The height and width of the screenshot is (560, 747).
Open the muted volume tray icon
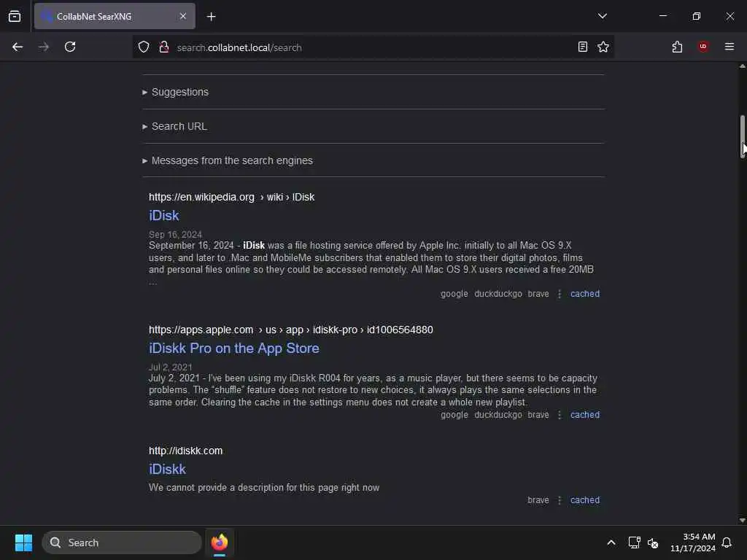[x=653, y=542]
